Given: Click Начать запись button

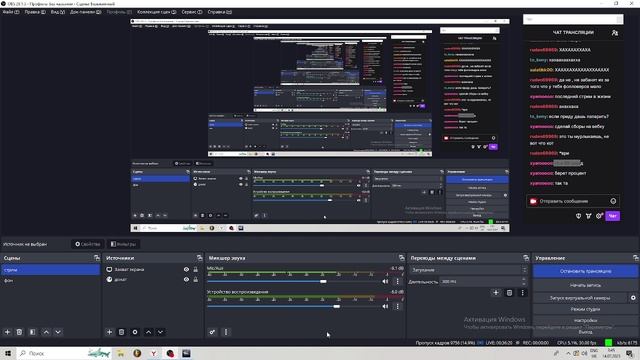Looking at the screenshot, I should coord(585,285).
